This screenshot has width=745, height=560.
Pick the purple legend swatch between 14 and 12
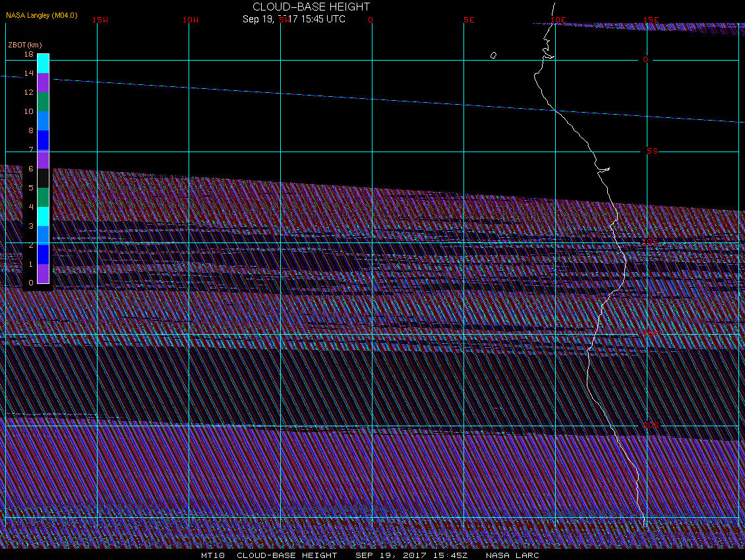[44, 82]
